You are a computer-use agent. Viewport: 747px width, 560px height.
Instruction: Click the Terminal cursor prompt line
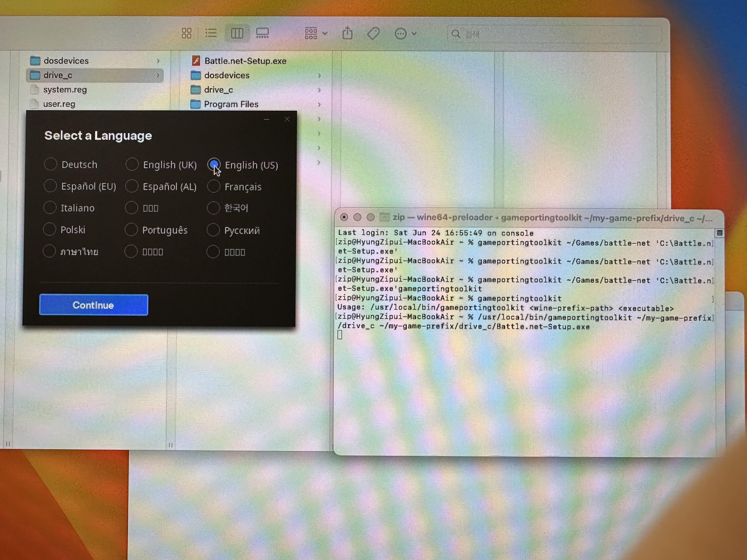[340, 335]
